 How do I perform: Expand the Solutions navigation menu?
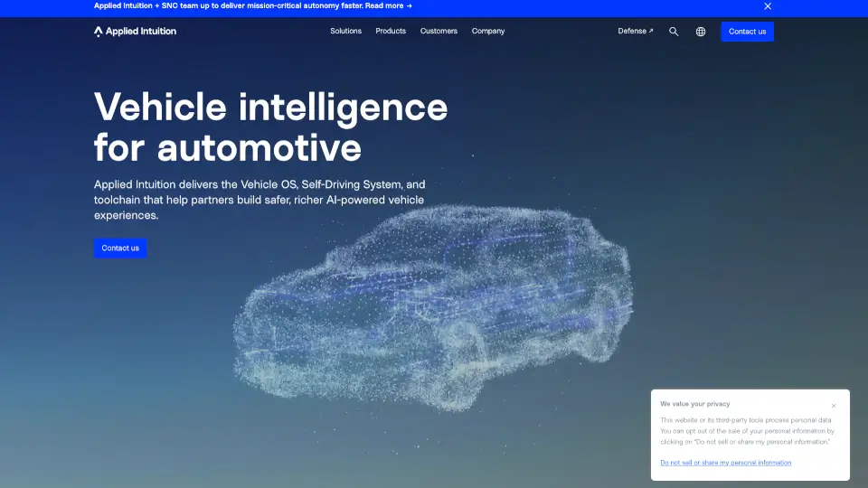tap(345, 32)
